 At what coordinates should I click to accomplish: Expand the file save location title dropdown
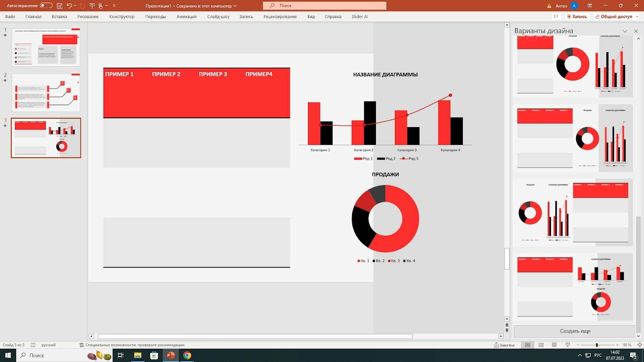pyautogui.click(x=235, y=6)
